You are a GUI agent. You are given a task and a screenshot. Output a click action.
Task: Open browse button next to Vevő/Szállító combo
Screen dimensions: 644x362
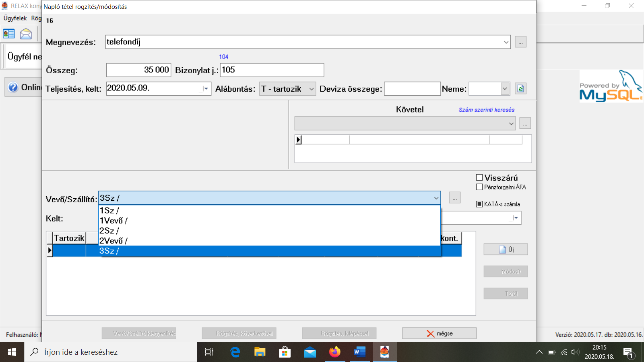click(455, 198)
